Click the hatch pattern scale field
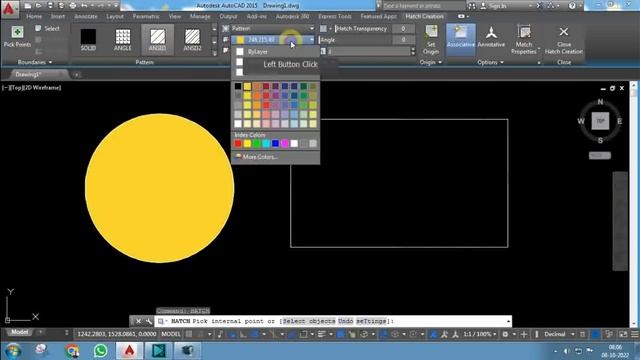Viewport: 640px width, 360px height. click(x=368, y=51)
